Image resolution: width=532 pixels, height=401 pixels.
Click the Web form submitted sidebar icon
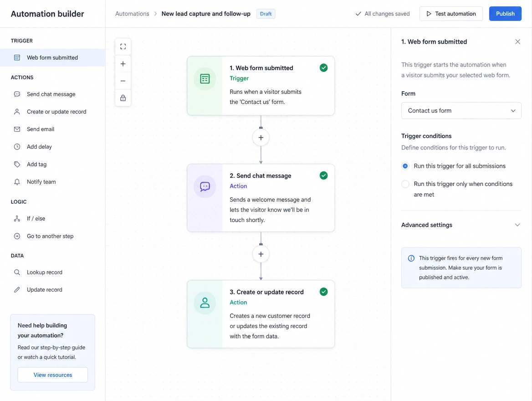point(17,57)
